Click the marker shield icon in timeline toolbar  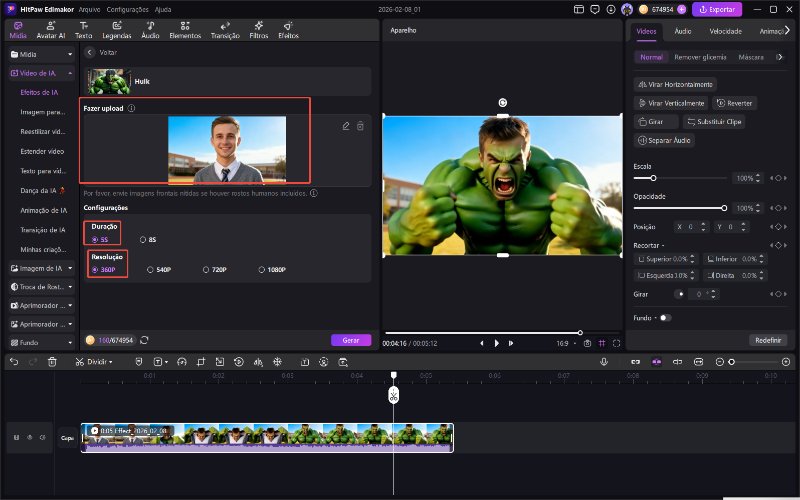(x=139, y=362)
